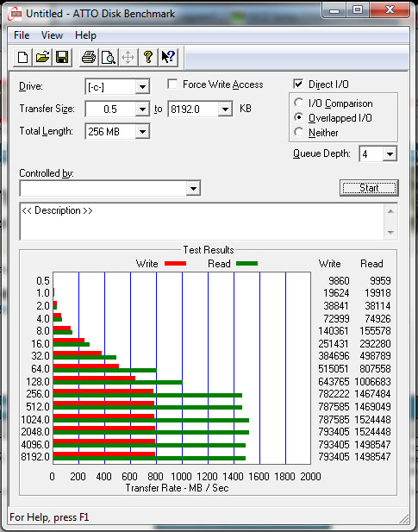This screenshot has width=418, height=532.
Task: Enable the Force Write Access checkbox
Action: pos(172,84)
